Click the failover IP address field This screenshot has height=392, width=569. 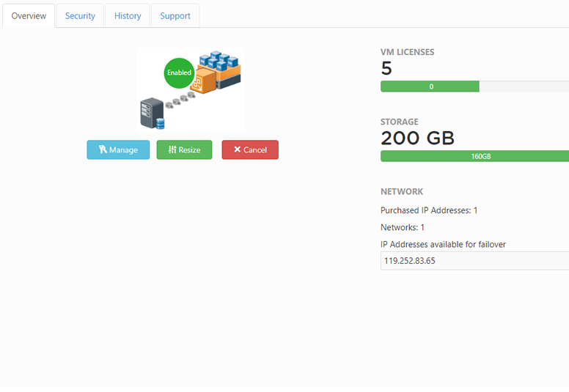pos(474,261)
